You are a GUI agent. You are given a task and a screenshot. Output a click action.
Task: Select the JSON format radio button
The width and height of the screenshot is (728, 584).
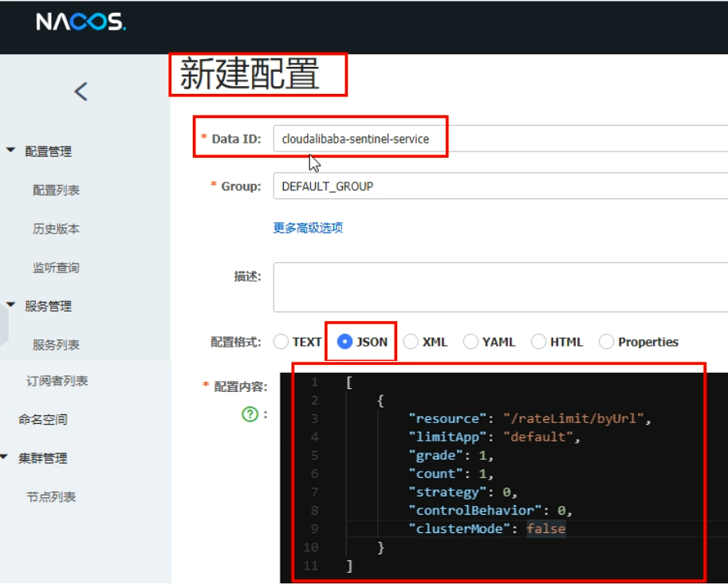click(344, 342)
